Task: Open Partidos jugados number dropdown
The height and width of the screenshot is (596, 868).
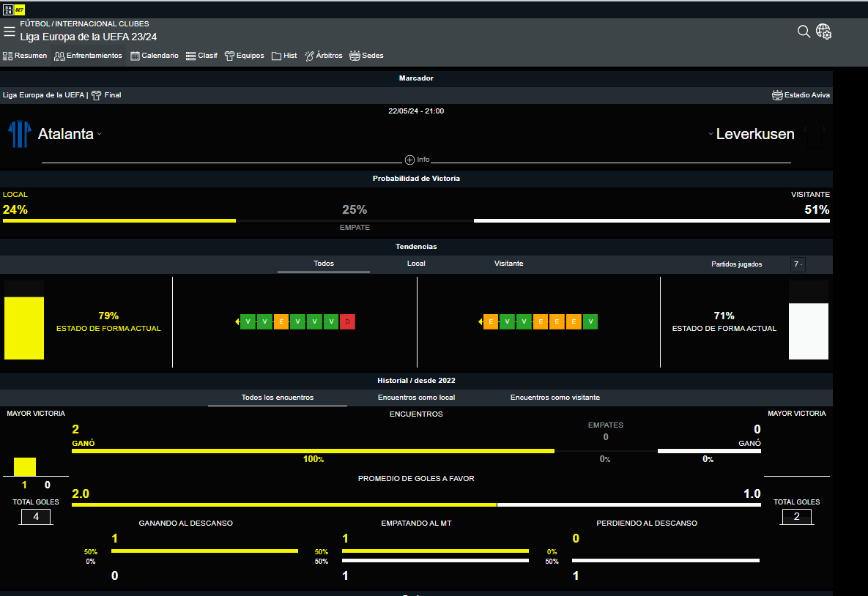Action: (x=798, y=264)
